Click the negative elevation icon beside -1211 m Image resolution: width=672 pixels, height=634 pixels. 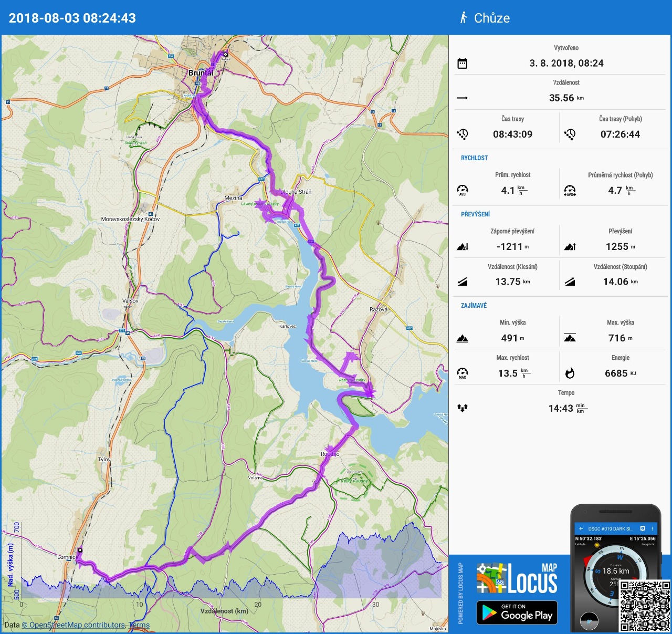click(x=463, y=247)
